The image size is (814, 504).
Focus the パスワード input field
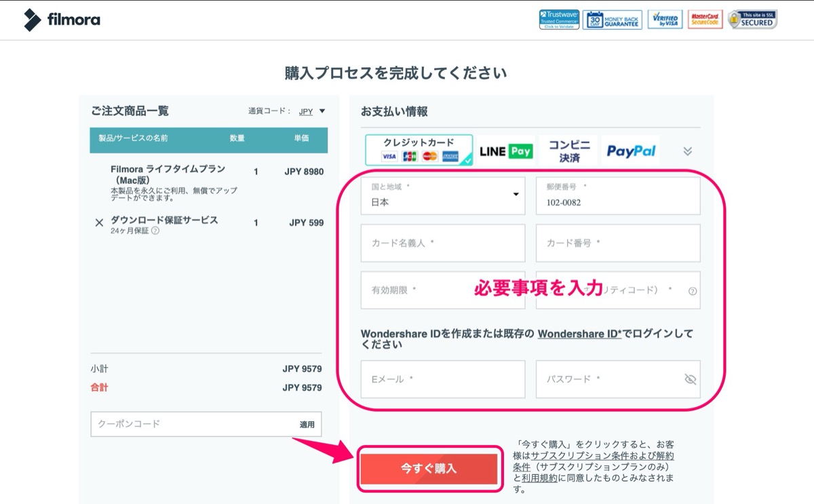618,379
